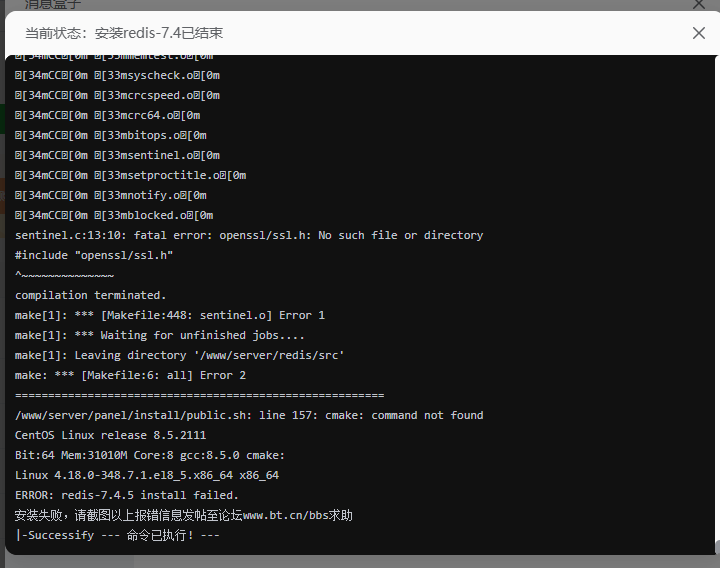Click the 'Waiting for unfinished jobs' line
Screen dimensions: 720x568
click(x=160, y=335)
